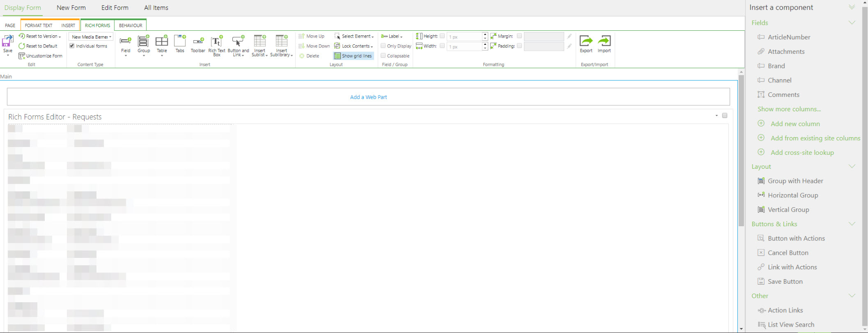Image resolution: width=868 pixels, height=333 pixels.
Task: Open the New Media Element content type dropdown
Action: [91, 37]
